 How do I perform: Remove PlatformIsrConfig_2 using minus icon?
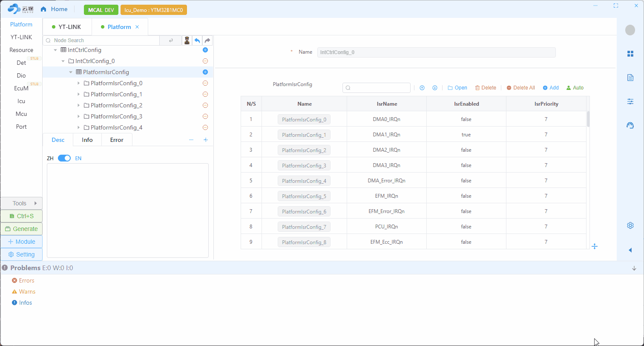205,105
